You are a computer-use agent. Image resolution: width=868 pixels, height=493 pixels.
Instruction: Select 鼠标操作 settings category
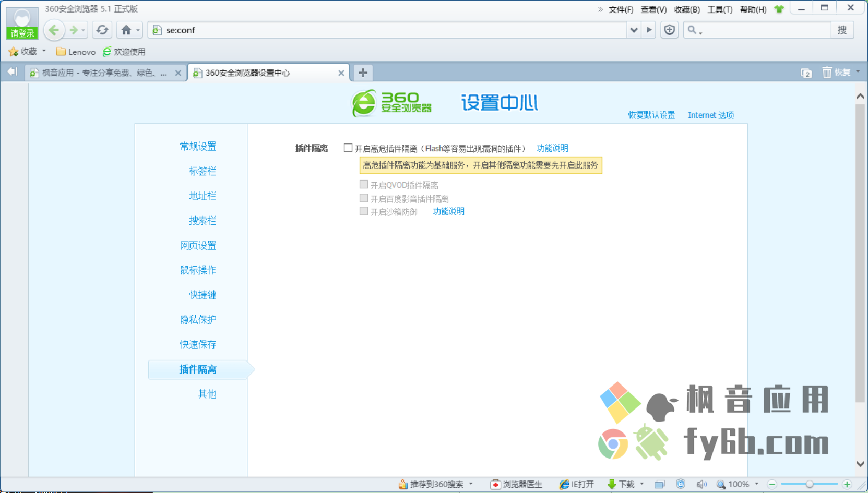[198, 270]
